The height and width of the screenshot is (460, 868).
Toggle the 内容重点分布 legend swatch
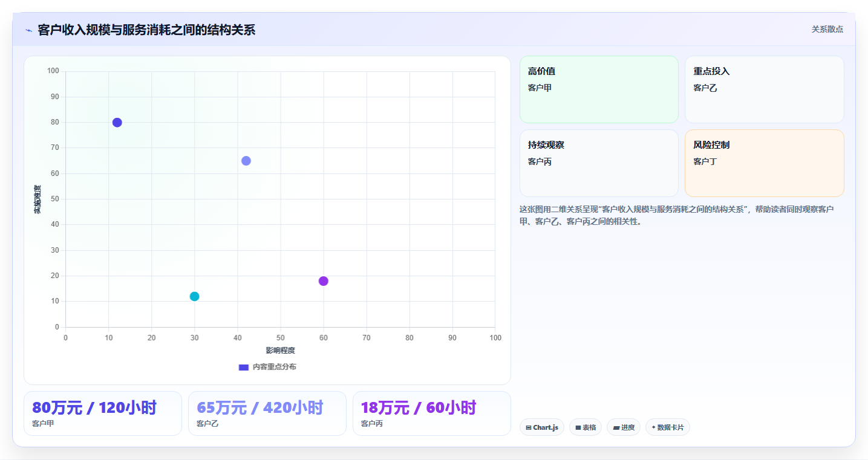(244, 367)
